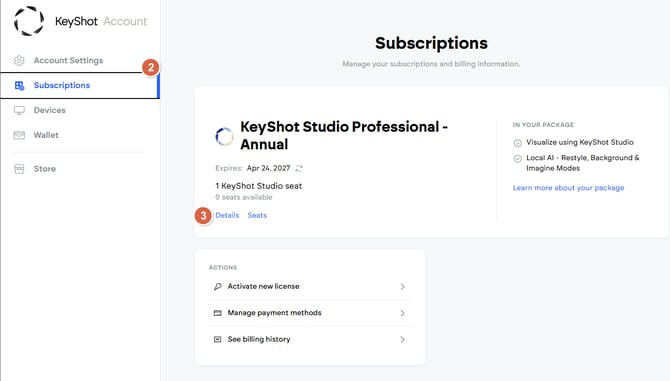Click the chevron for See billing history
This screenshot has width=670, height=381.
click(x=402, y=340)
